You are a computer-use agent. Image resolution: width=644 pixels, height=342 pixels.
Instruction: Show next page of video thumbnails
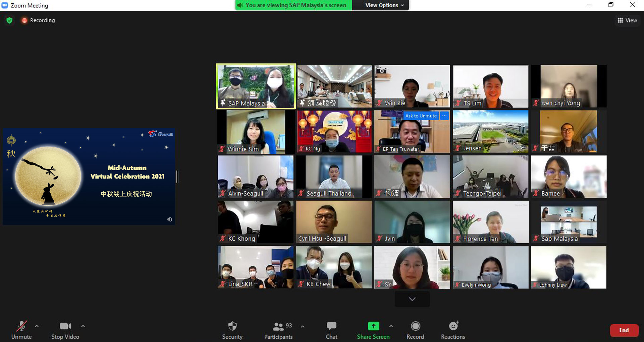coord(412,299)
